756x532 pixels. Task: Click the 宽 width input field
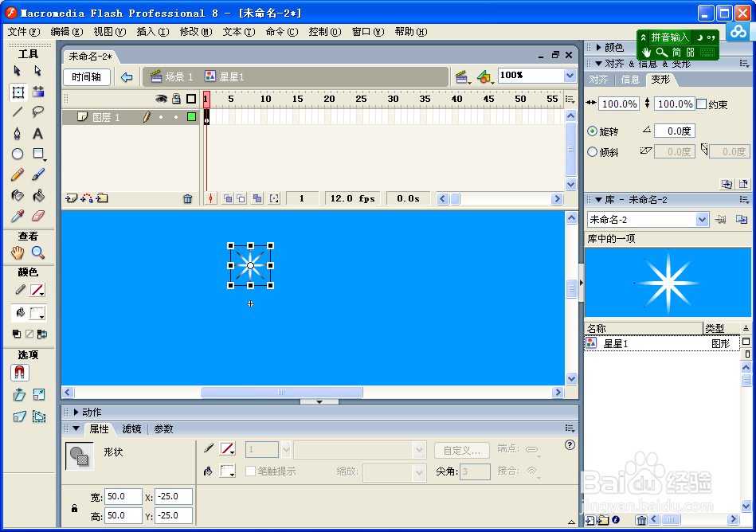pyautogui.click(x=123, y=496)
